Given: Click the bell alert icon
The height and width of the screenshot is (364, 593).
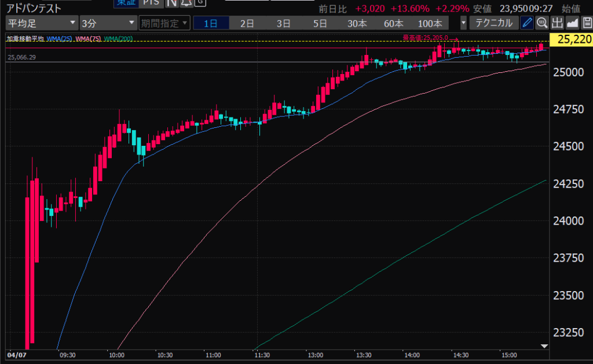Looking at the screenshot, I should (185, 2).
